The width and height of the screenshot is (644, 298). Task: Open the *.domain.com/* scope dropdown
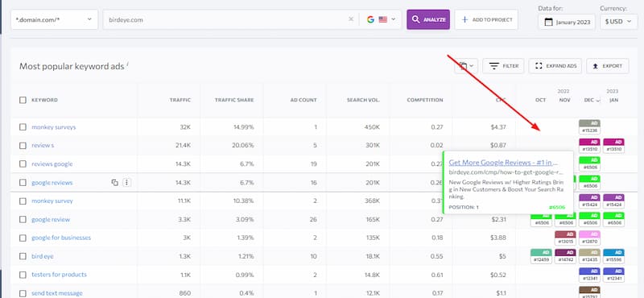tap(54, 19)
